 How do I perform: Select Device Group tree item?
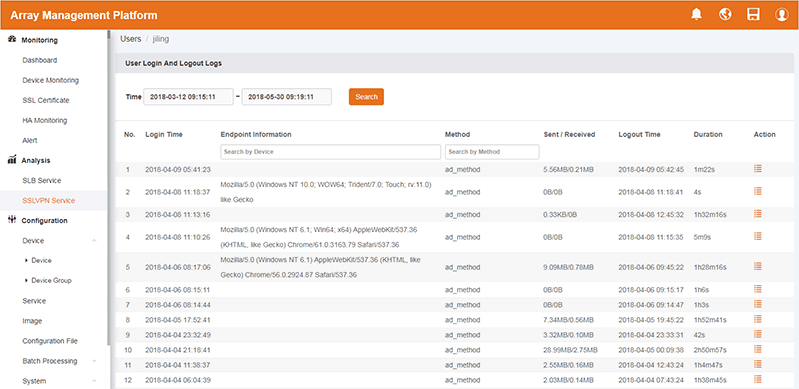pyautogui.click(x=51, y=280)
